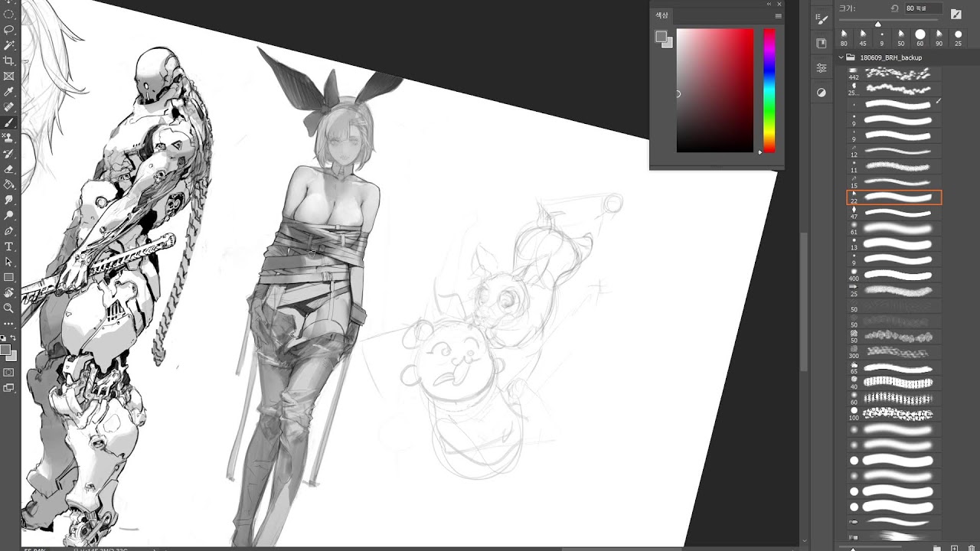Change screen mode from toolbar
Image resolution: width=980 pixels, height=551 pixels.
pos(9,388)
